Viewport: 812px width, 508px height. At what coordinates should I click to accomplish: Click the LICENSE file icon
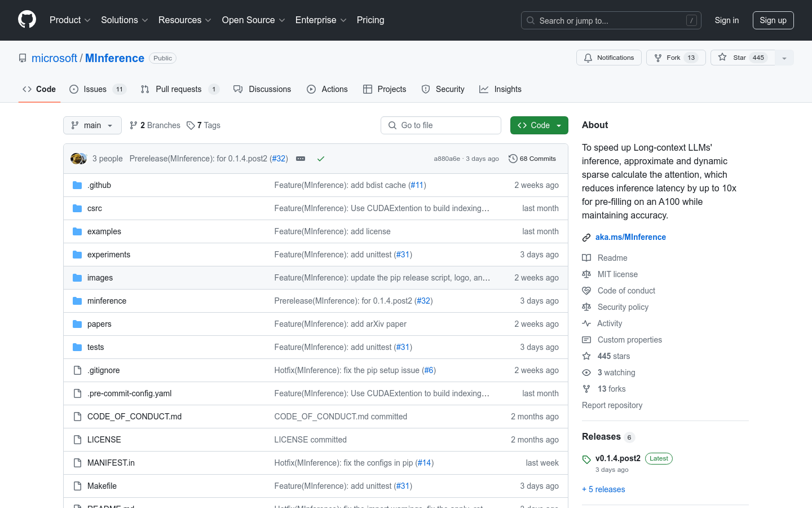pos(77,440)
